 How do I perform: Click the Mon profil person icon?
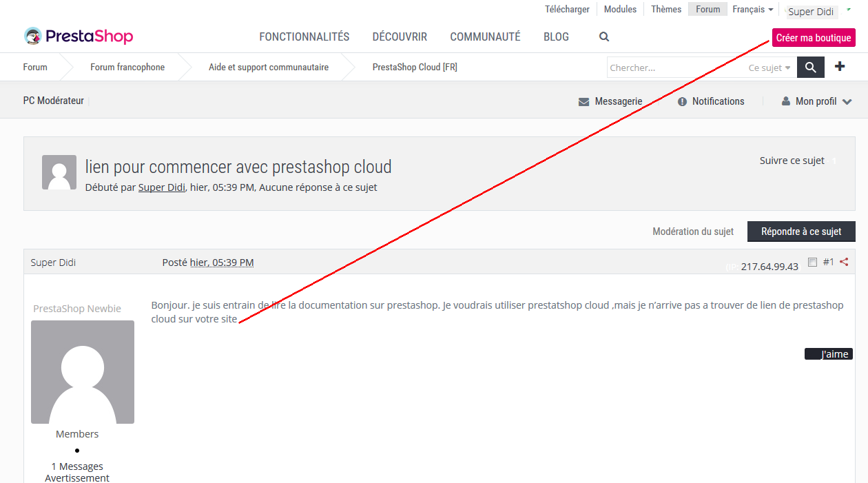[786, 101]
